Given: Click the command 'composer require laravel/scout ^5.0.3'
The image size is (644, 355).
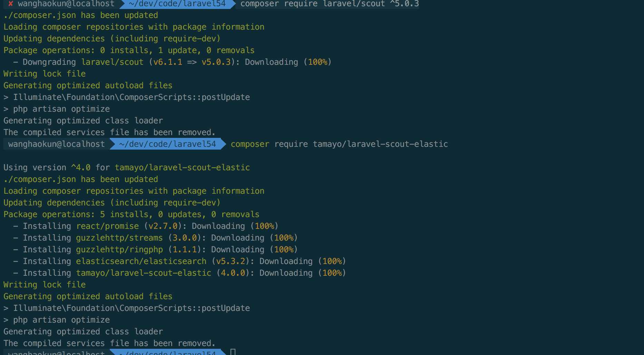Looking at the screenshot, I should click(330, 4).
